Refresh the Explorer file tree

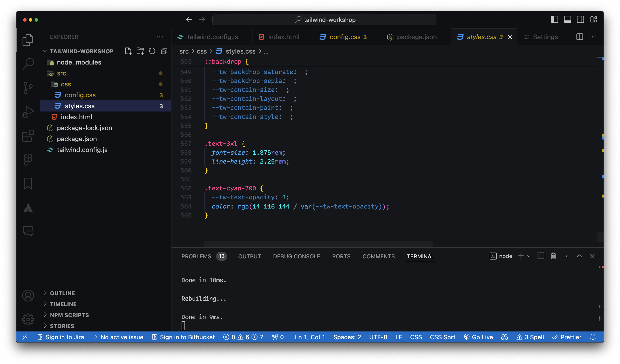(152, 51)
